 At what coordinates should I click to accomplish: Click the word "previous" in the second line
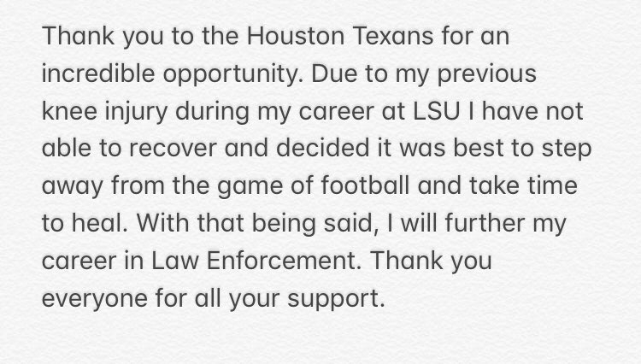[497, 75]
